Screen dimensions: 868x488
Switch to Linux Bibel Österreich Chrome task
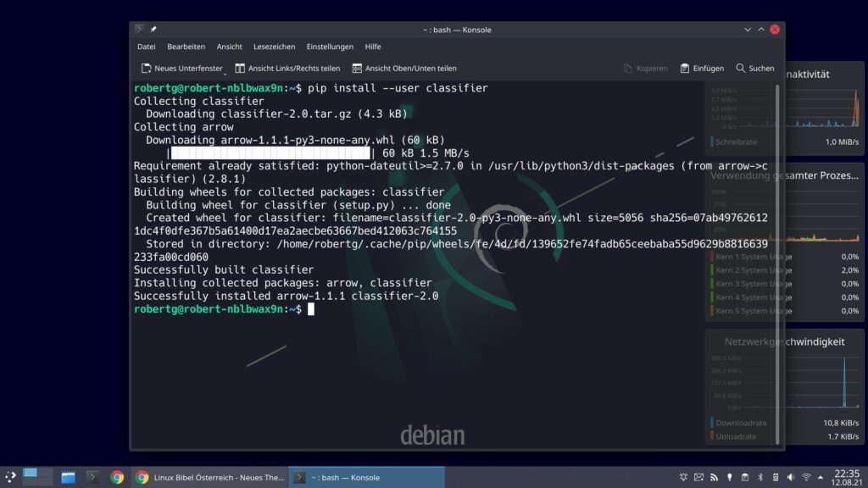coord(210,477)
